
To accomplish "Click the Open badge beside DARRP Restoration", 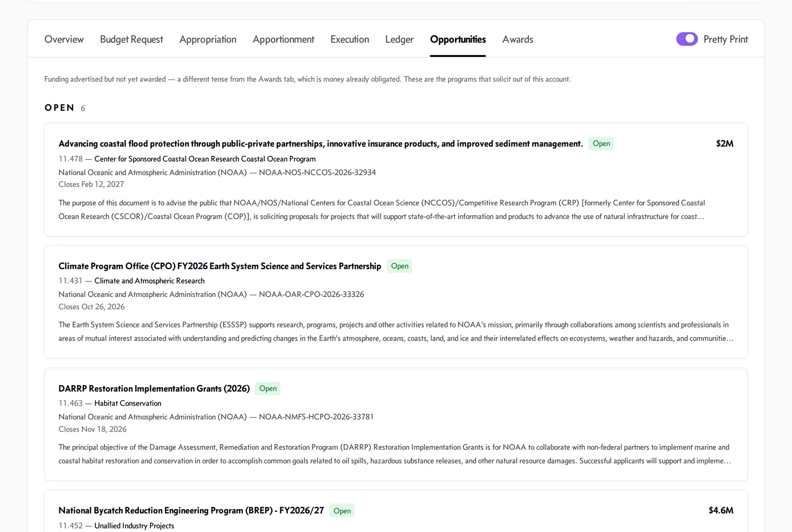I will coord(268,388).
